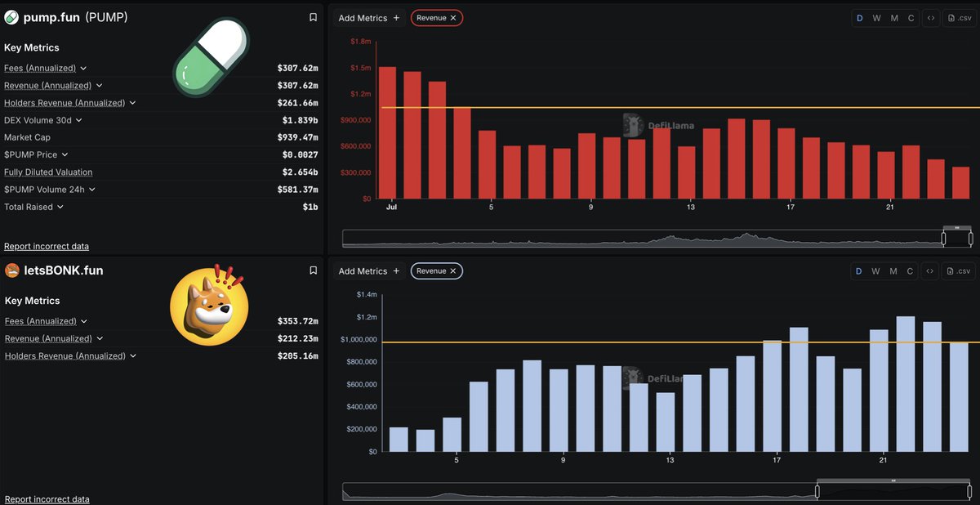
Task: Expand DEX Volume 30d details
Action: click(78, 120)
